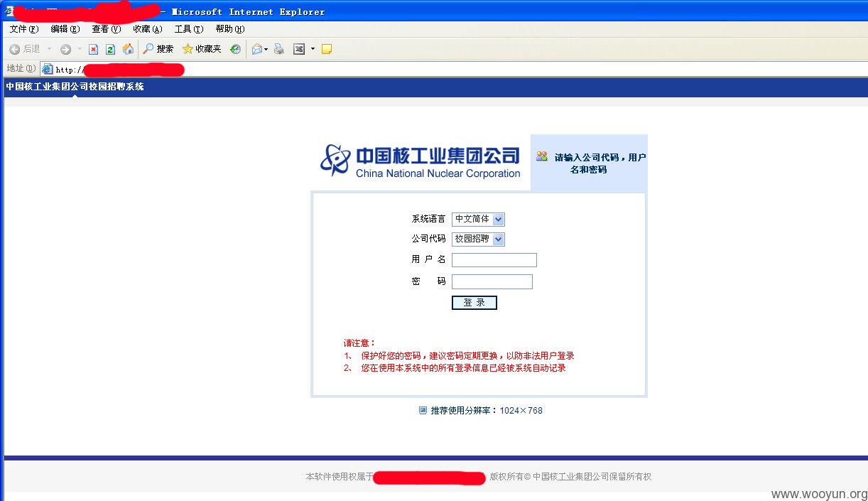Click the 公司代码 field label
Screen dimensions: 868x501
coord(428,239)
